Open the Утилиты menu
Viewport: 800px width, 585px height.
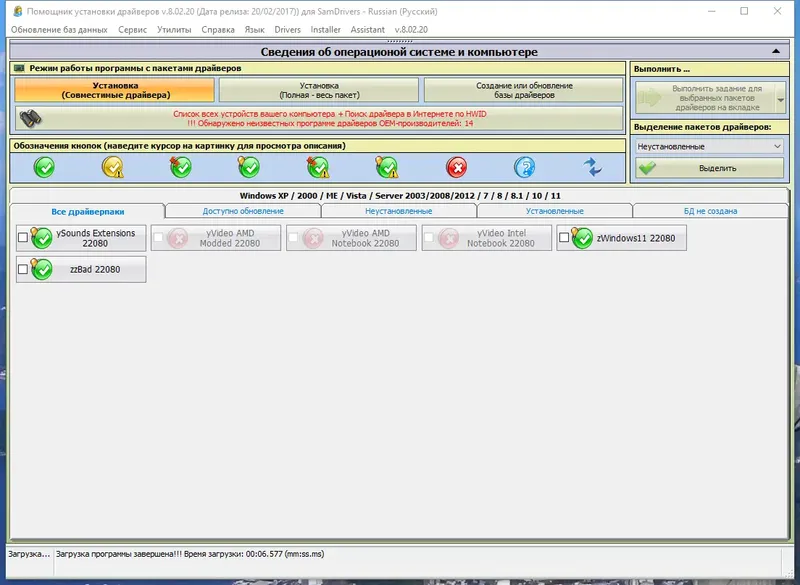[x=174, y=30]
